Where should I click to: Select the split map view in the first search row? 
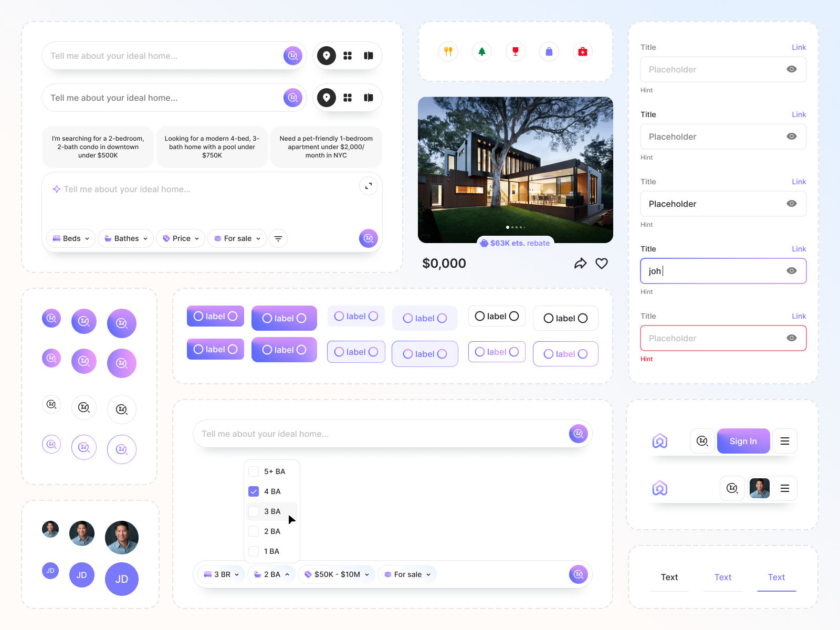click(x=369, y=56)
